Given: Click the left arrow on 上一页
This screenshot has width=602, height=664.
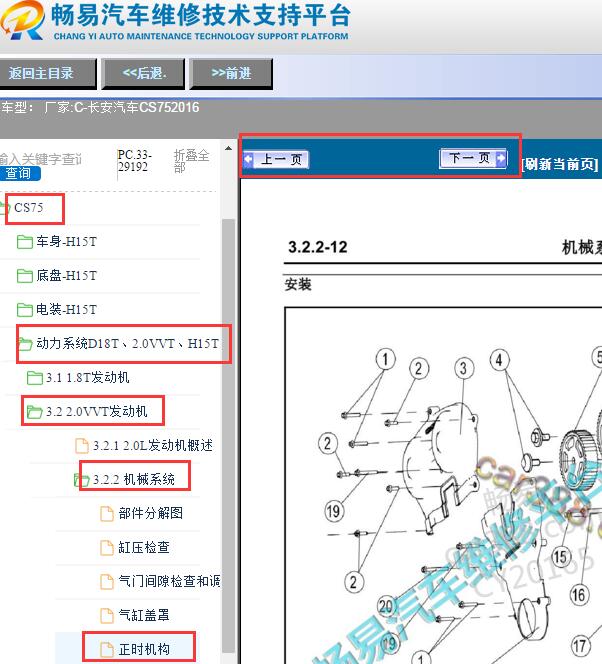Looking at the screenshot, I should click(249, 160).
